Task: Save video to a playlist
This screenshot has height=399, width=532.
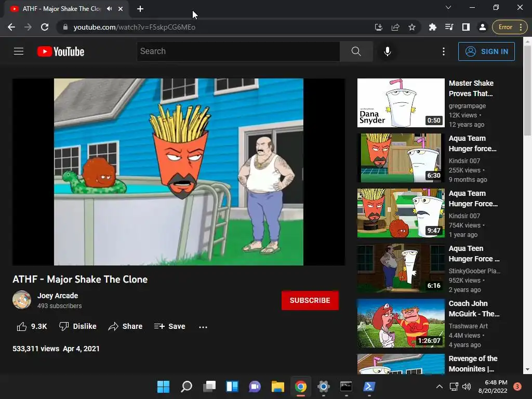Action: 170,326
